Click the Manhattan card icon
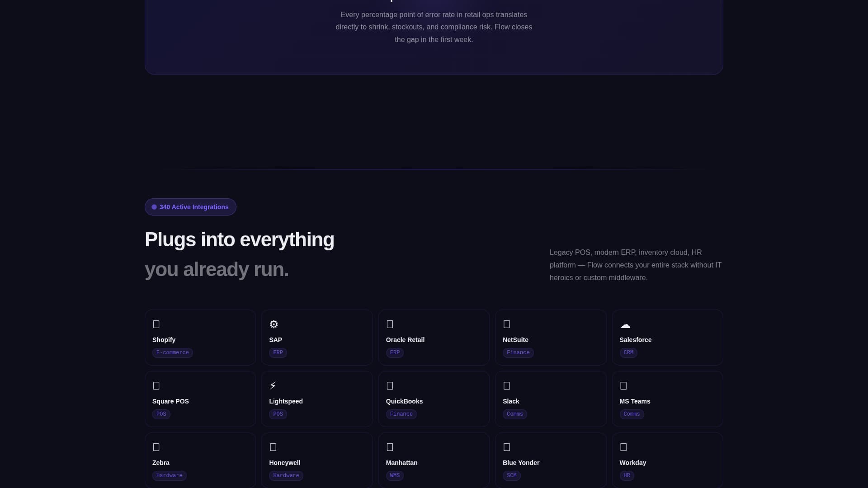 click(x=390, y=447)
